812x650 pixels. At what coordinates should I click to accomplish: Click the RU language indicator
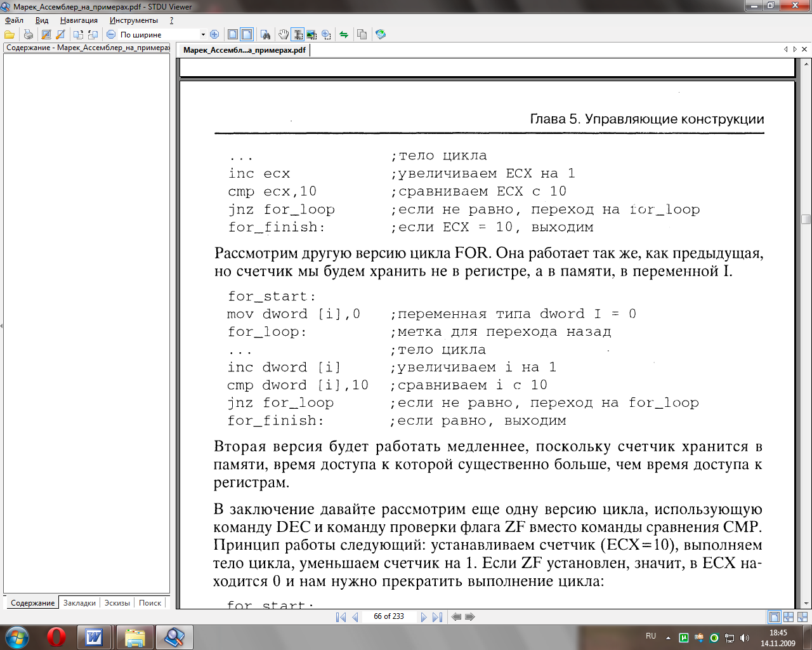pos(651,636)
